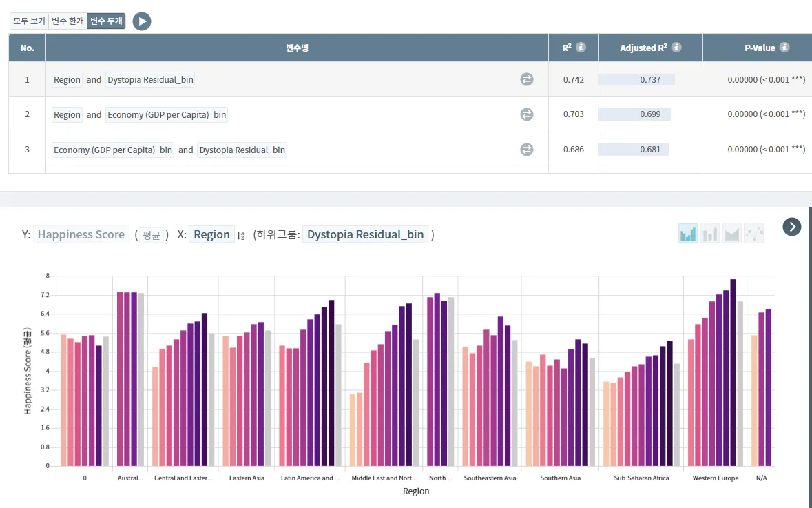Click the P-Value column header label

(x=760, y=48)
